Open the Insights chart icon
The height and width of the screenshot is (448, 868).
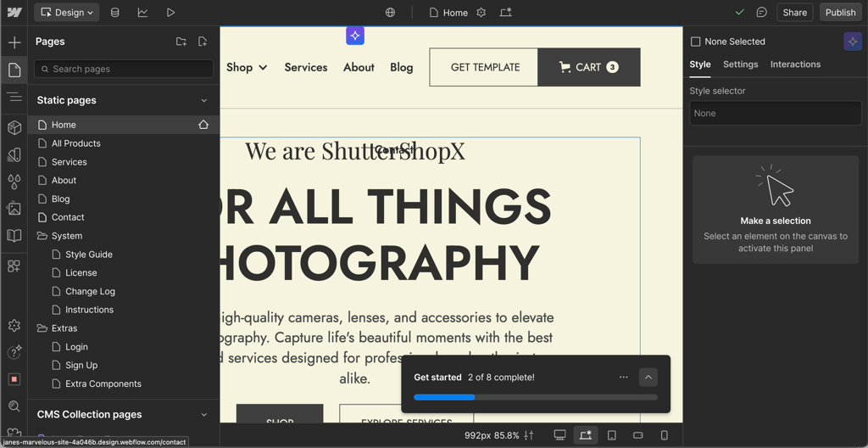pyautogui.click(x=142, y=12)
